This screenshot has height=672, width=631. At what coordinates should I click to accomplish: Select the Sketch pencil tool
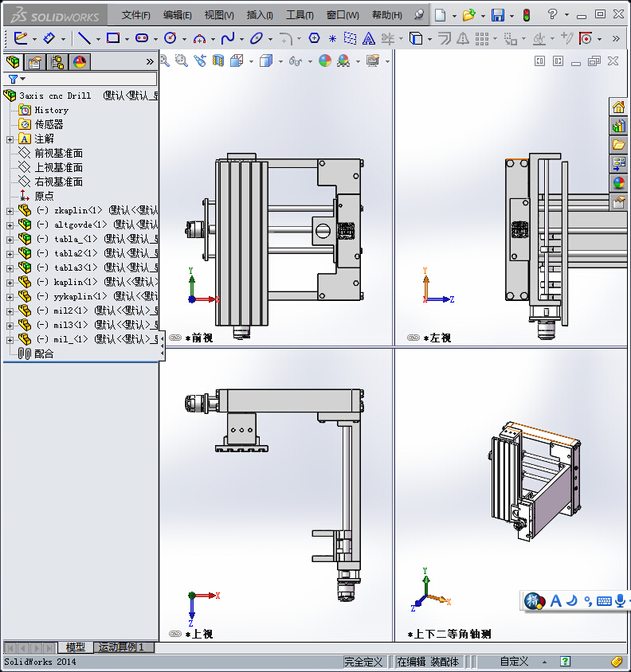[21, 38]
